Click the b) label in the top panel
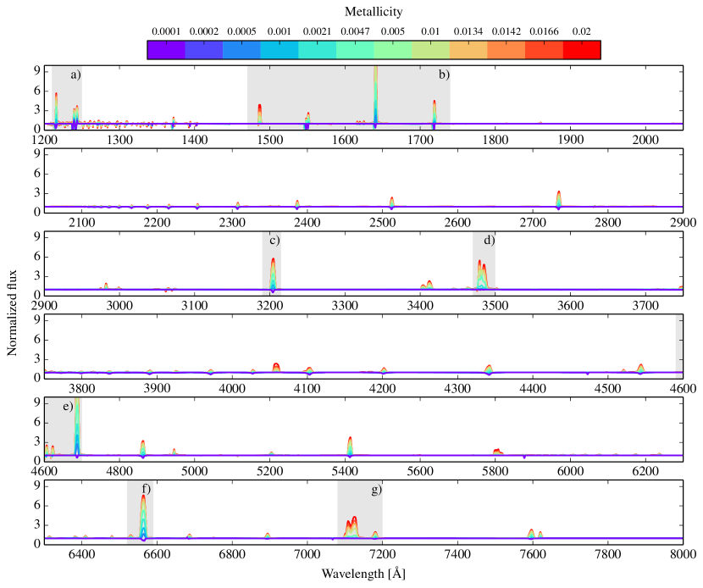 click(x=444, y=75)
